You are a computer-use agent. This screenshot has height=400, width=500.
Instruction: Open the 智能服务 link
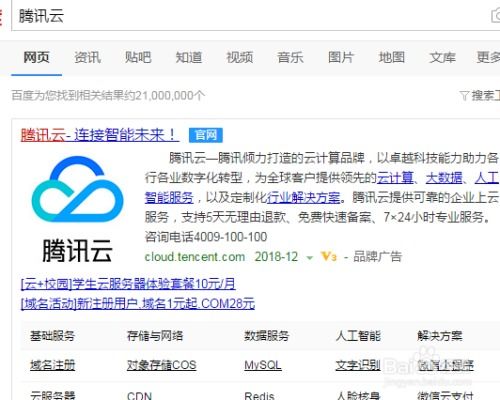click(169, 197)
